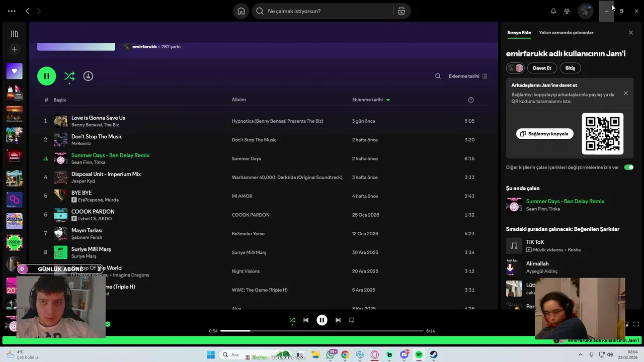Open WhatsApp from the taskbar
644x362 pixels.
(x=331, y=354)
